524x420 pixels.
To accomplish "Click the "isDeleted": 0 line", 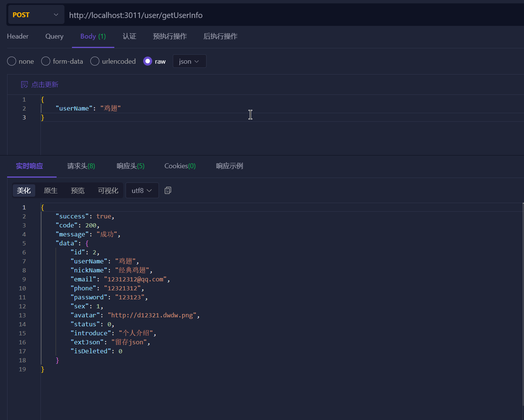I will click(96, 351).
